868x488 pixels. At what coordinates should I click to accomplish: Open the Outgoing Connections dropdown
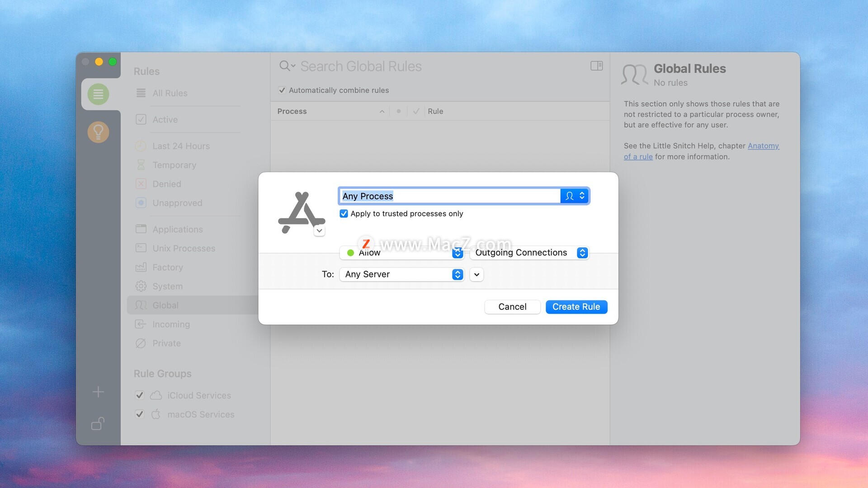click(x=529, y=253)
